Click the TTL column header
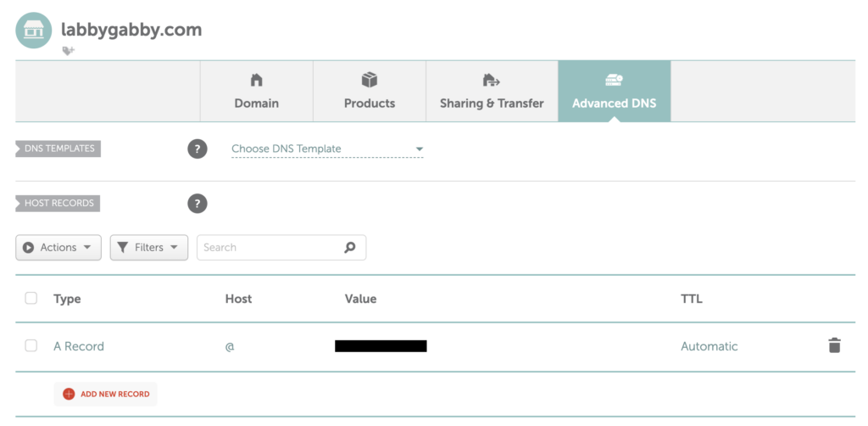868x426 pixels. pyautogui.click(x=692, y=300)
